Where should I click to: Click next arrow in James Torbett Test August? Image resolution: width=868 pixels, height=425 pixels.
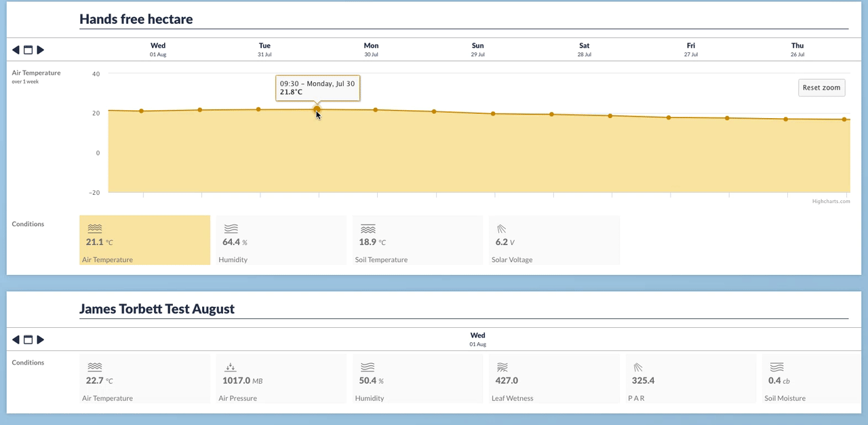pyautogui.click(x=41, y=339)
